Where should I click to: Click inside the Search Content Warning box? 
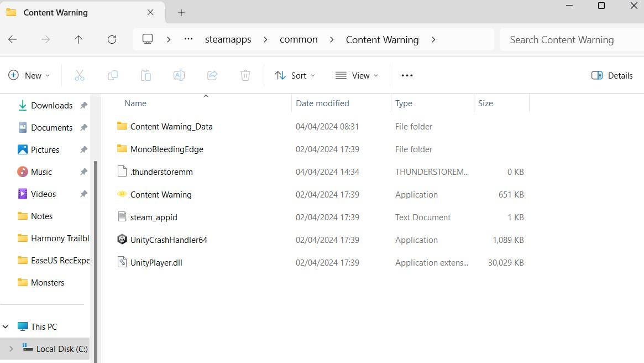pos(562,39)
